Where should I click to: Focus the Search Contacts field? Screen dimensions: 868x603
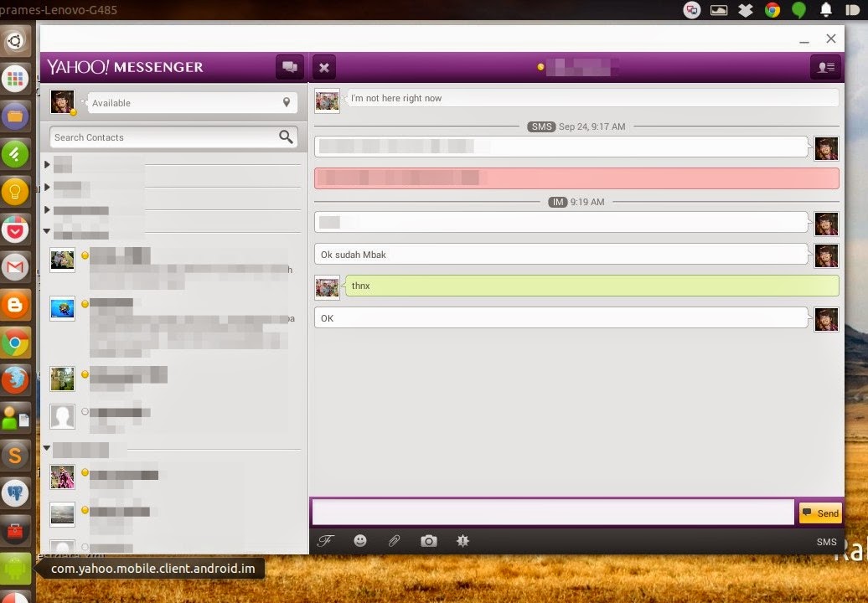point(173,137)
